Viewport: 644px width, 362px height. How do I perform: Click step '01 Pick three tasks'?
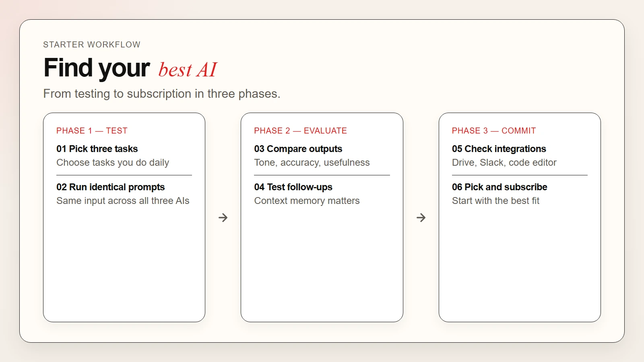click(x=97, y=149)
